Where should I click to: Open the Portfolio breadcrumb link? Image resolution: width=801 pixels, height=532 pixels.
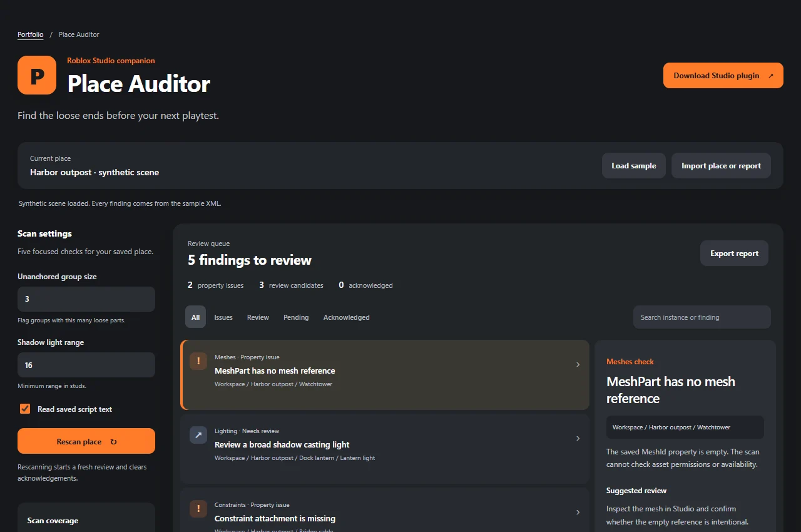tap(31, 34)
